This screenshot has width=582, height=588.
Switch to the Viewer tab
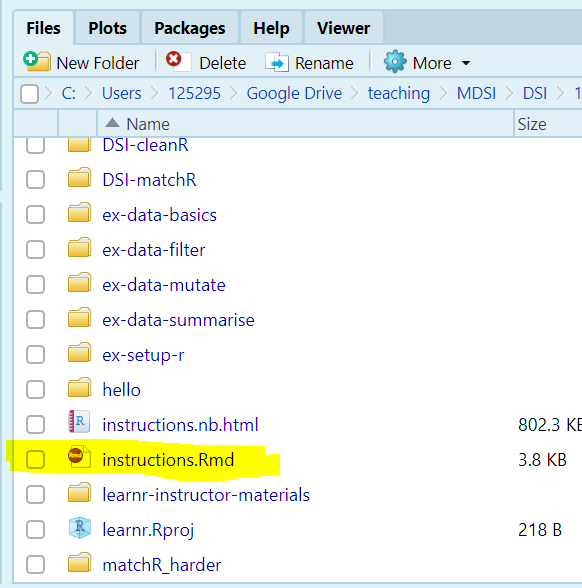(x=344, y=28)
